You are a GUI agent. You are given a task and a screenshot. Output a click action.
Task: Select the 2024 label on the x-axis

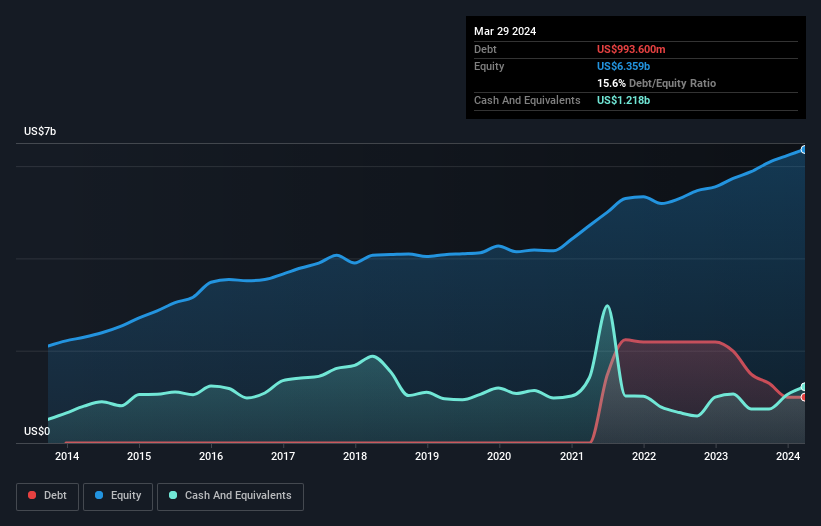[788, 456]
